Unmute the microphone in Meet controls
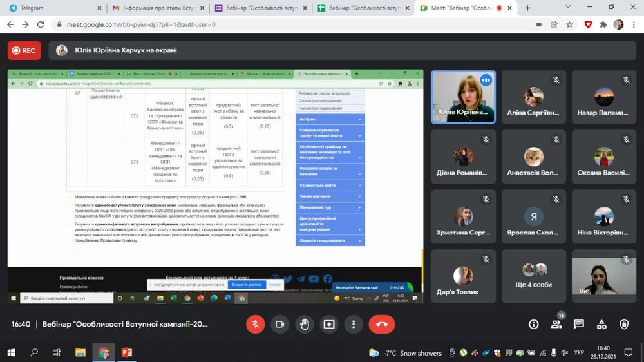Image resolution: width=644 pixels, height=362 pixels. (x=256, y=324)
